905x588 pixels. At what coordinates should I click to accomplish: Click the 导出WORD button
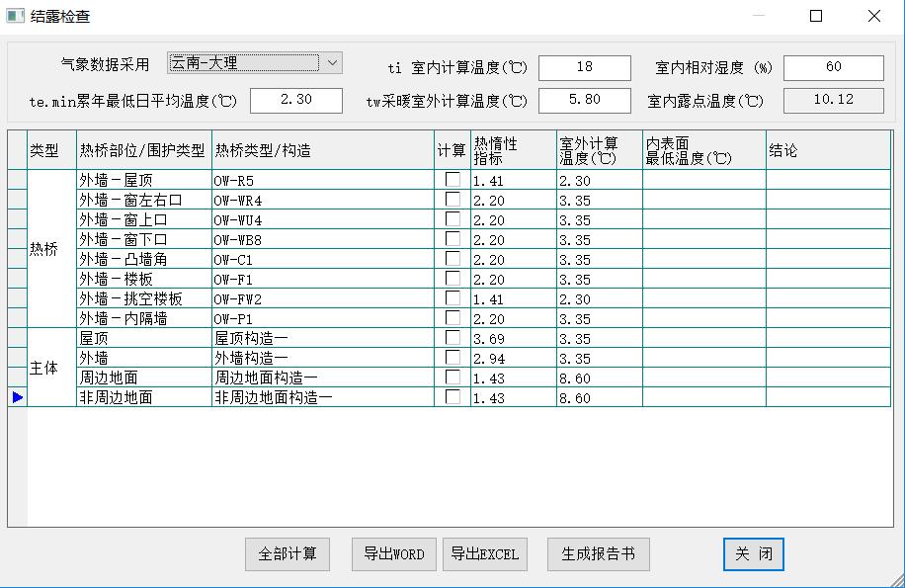(x=394, y=554)
